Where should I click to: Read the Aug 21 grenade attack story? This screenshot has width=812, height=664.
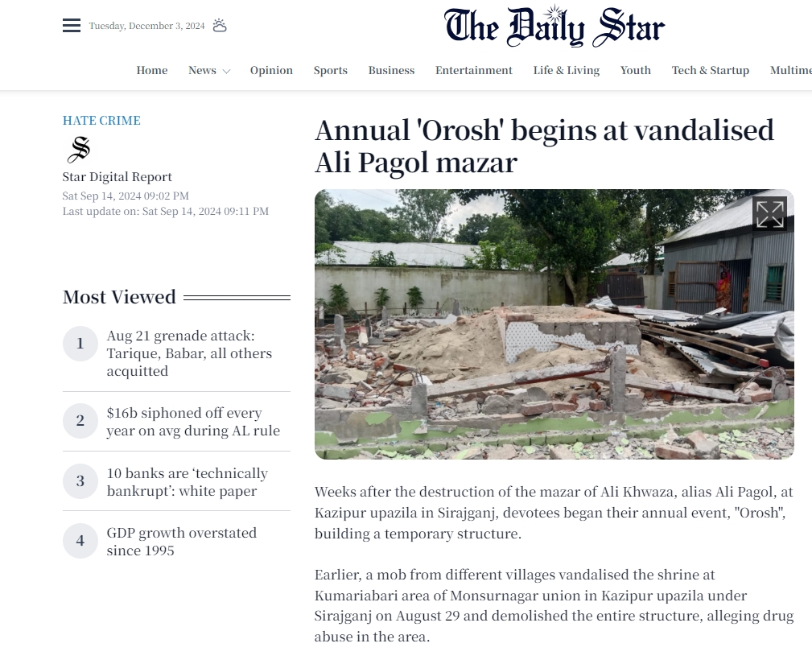click(189, 353)
